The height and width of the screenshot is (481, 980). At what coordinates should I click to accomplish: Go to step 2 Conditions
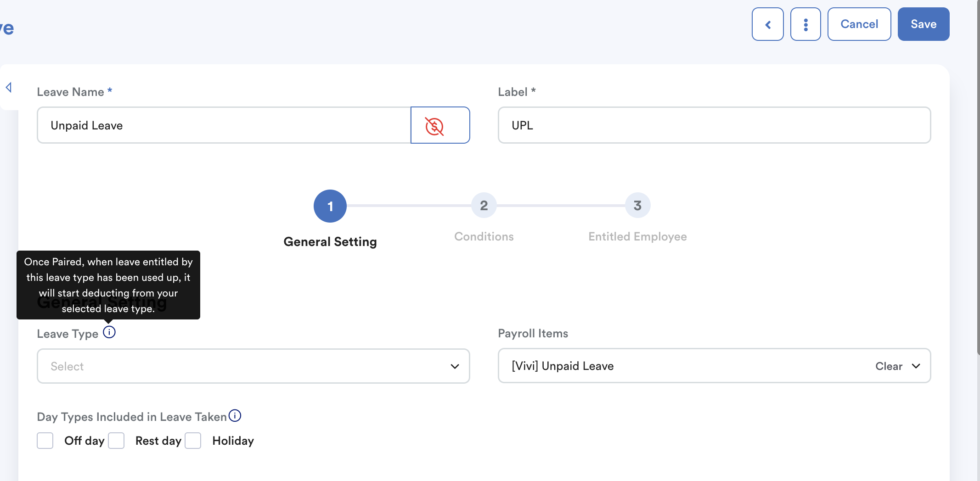(484, 206)
